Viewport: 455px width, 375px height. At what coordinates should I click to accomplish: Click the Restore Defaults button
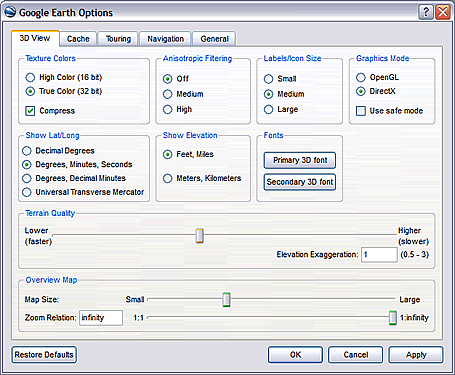tap(44, 355)
